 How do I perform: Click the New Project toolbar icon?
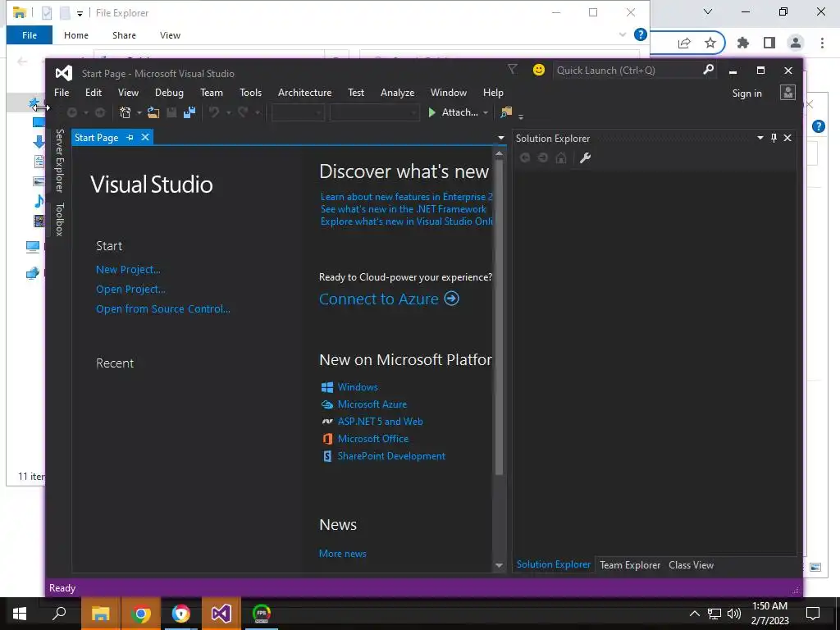[126, 112]
